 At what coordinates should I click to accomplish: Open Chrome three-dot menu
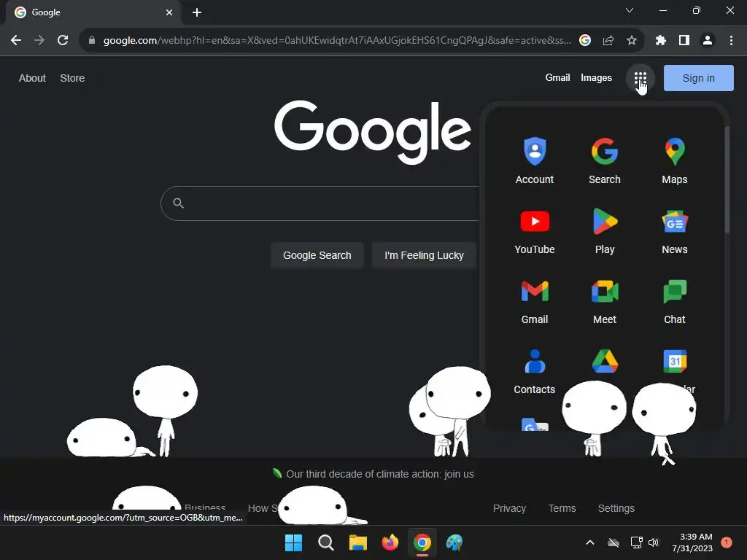click(x=731, y=40)
